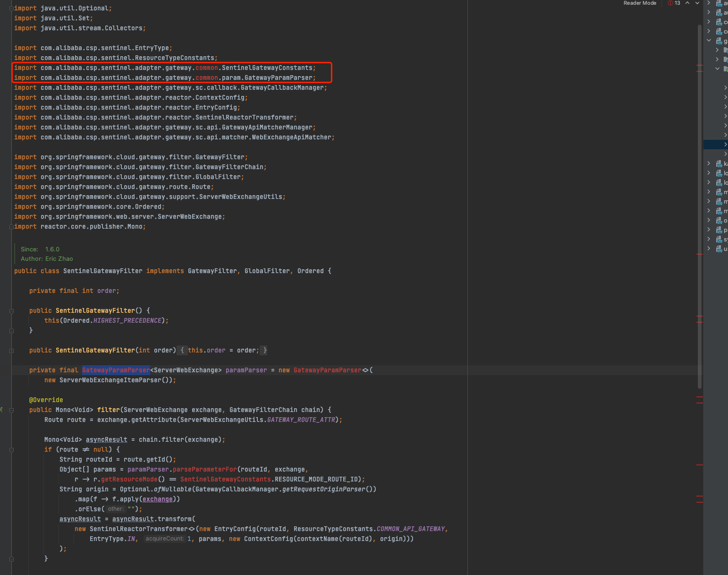Expand the folded SentinelGatewayFilter(int order) constructor
728x575 pixels.
click(11, 351)
